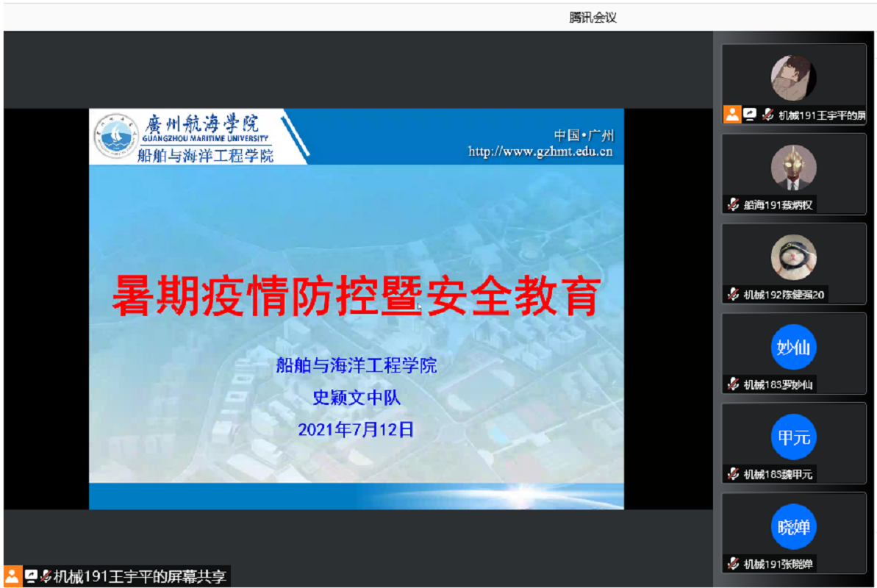Click the 腾讯会议 window title

click(593, 18)
